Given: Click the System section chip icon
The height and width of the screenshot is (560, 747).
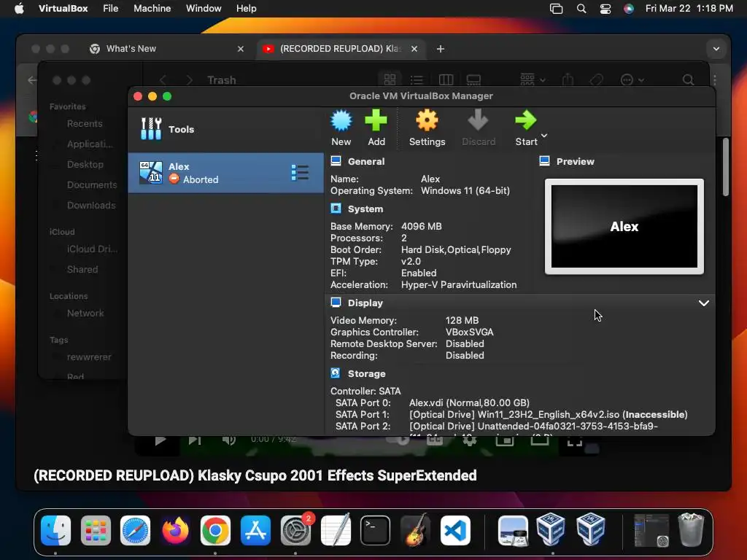Looking at the screenshot, I should click(336, 209).
